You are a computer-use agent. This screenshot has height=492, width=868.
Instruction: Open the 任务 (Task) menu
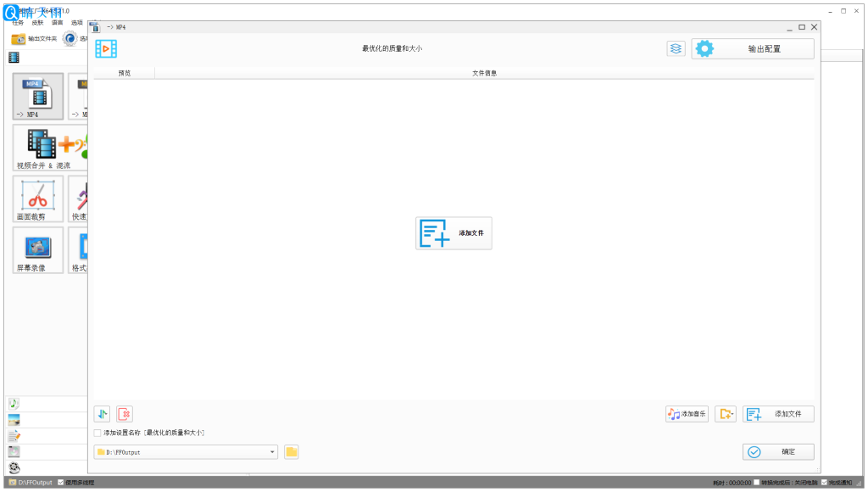18,23
